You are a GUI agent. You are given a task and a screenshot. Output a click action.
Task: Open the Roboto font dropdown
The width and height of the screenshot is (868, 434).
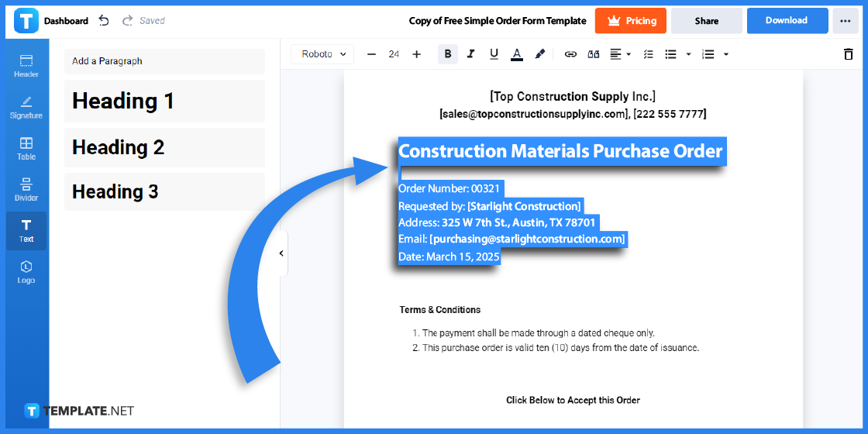pyautogui.click(x=322, y=54)
